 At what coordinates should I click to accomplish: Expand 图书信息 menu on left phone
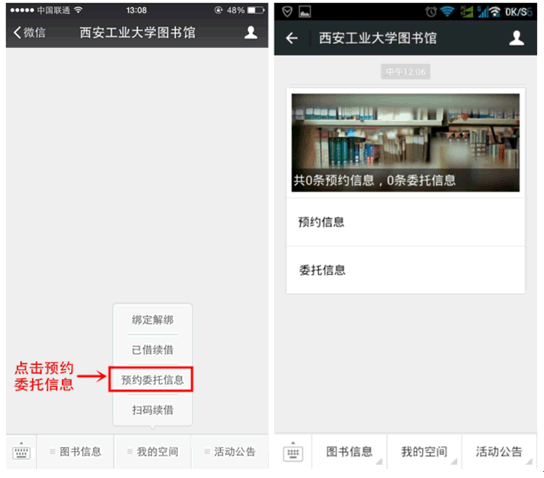[x=75, y=451]
